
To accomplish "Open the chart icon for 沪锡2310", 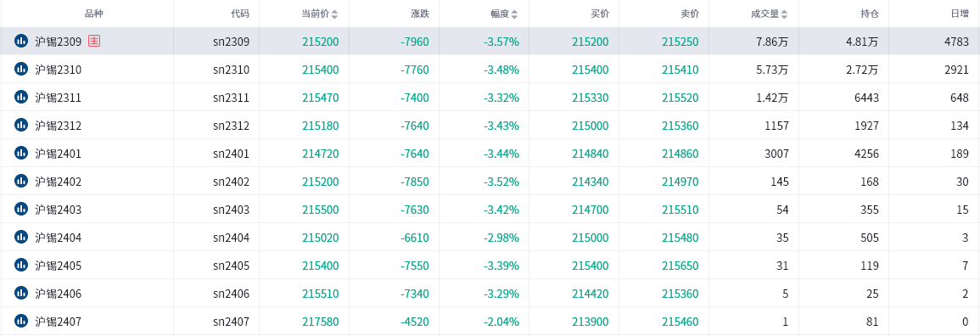I will point(21,70).
